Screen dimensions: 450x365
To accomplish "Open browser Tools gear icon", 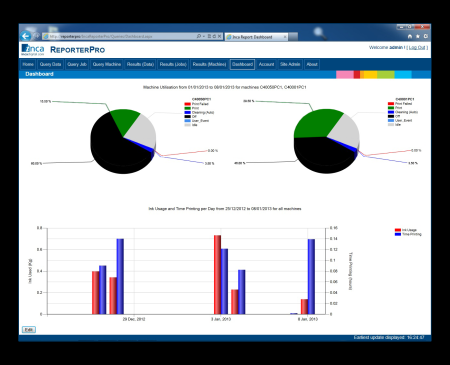I will (426, 36).
